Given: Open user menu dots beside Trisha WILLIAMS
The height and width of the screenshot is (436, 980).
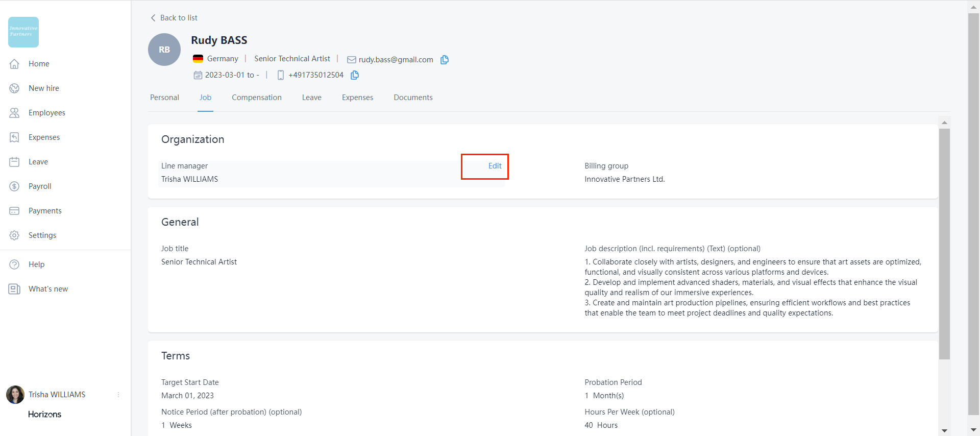Looking at the screenshot, I should (x=118, y=395).
